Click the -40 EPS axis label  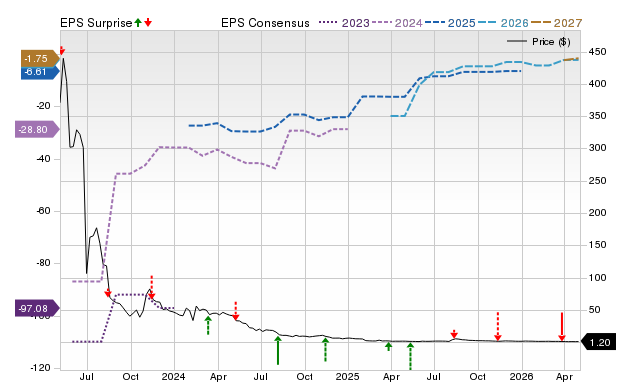tap(43, 159)
